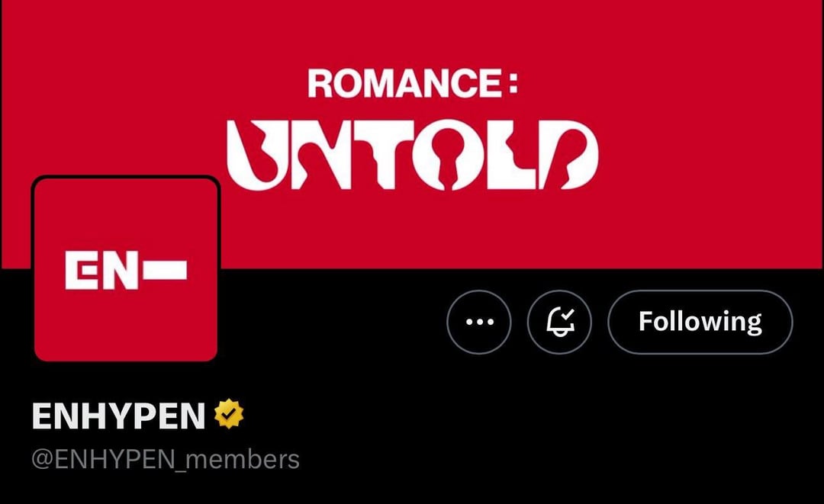
Task: View the ROMANCE: UNTOLD header banner
Action: [x=412, y=134]
